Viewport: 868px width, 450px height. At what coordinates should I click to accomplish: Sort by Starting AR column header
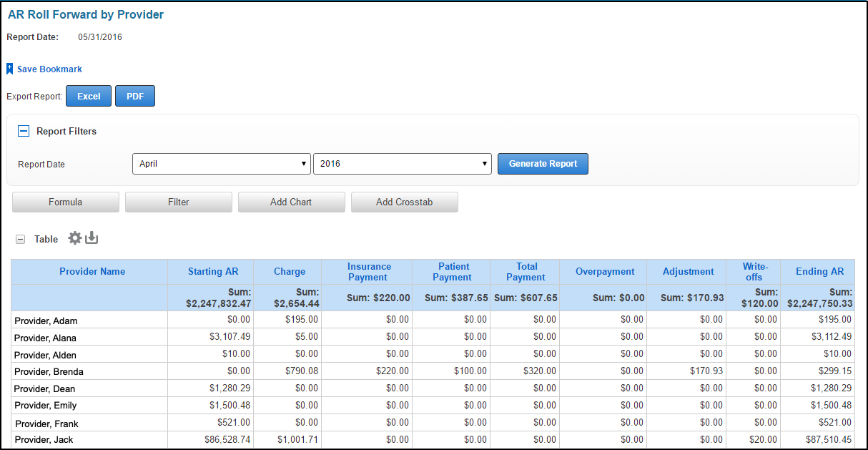pos(213,272)
